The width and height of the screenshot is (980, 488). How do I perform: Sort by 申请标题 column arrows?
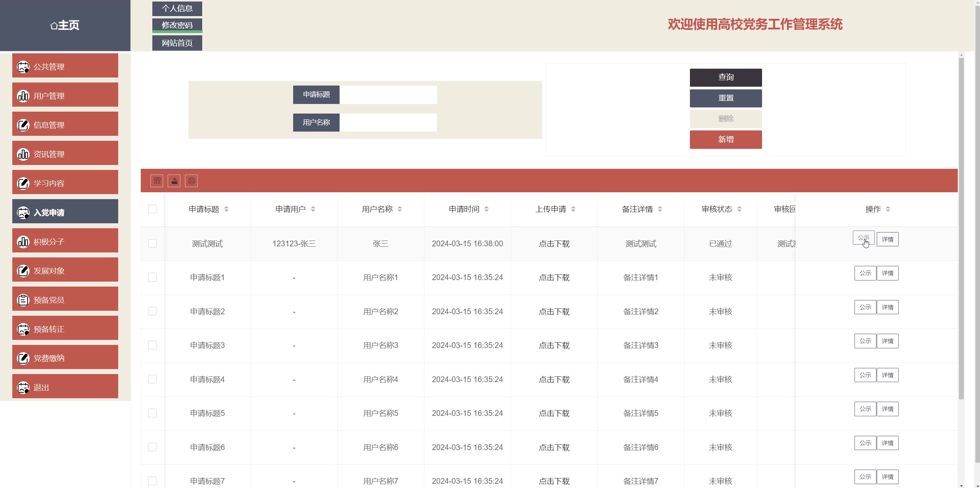click(x=226, y=209)
